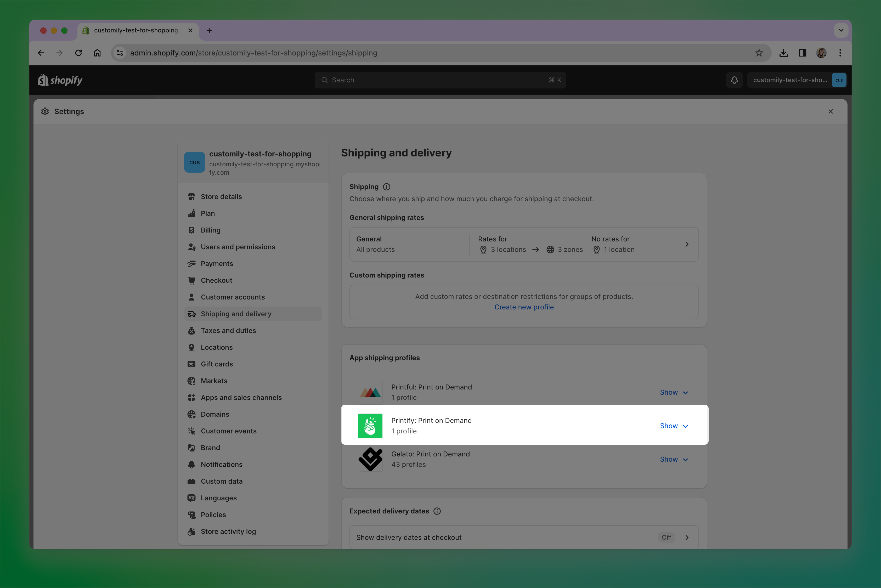Select Shipping and delivery menu item
881x588 pixels.
(x=253, y=314)
